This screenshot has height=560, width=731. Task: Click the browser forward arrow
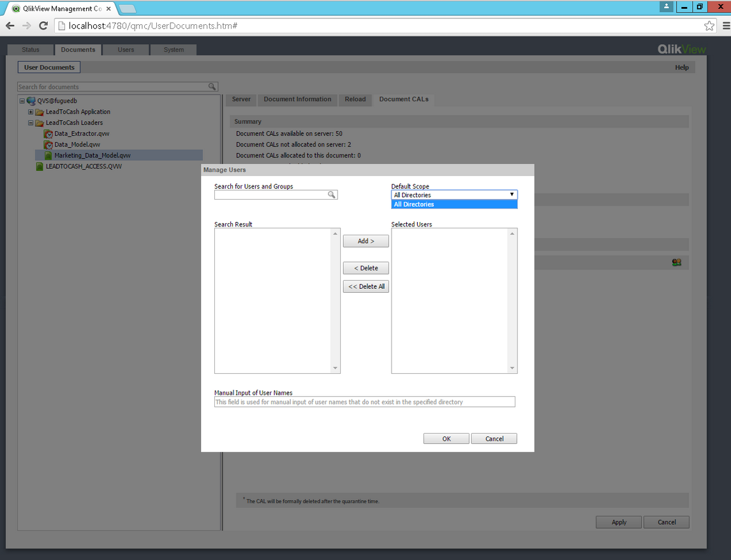tap(27, 26)
